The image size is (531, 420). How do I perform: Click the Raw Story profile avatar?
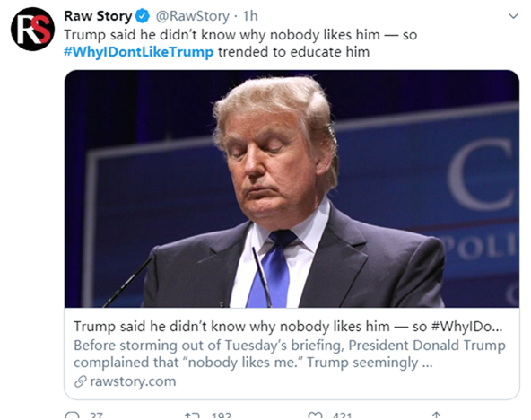[x=32, y=29]
